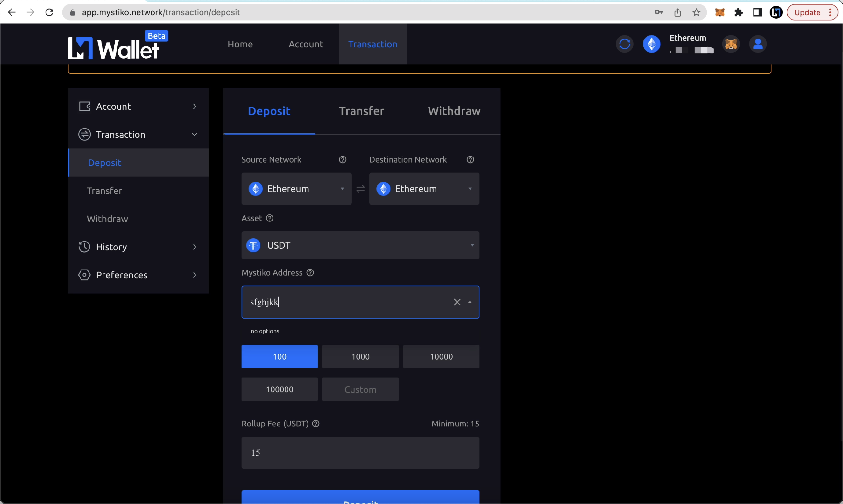The height and width of the screenshot is (504, 843).
Task: Click the browser back arrow
Action: coord(11,12)
